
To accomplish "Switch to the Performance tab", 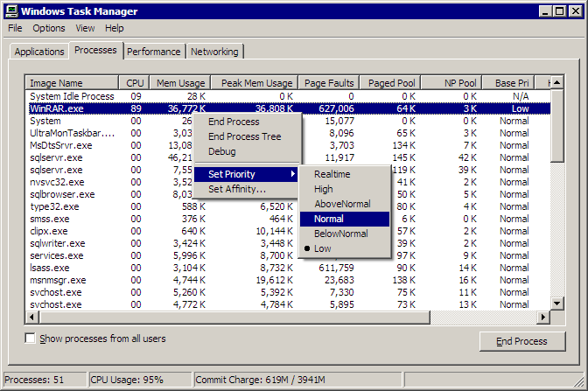I will click(154, 52).
